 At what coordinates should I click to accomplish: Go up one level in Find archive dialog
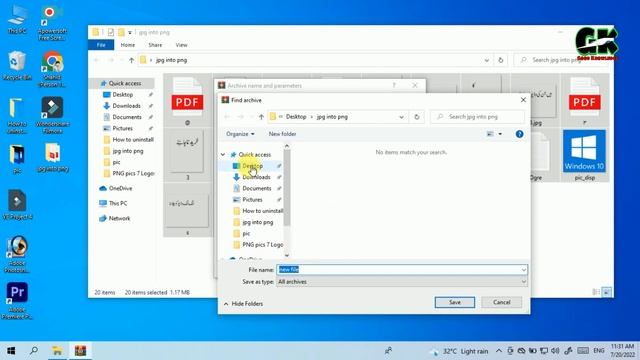[x=261, y=117]
